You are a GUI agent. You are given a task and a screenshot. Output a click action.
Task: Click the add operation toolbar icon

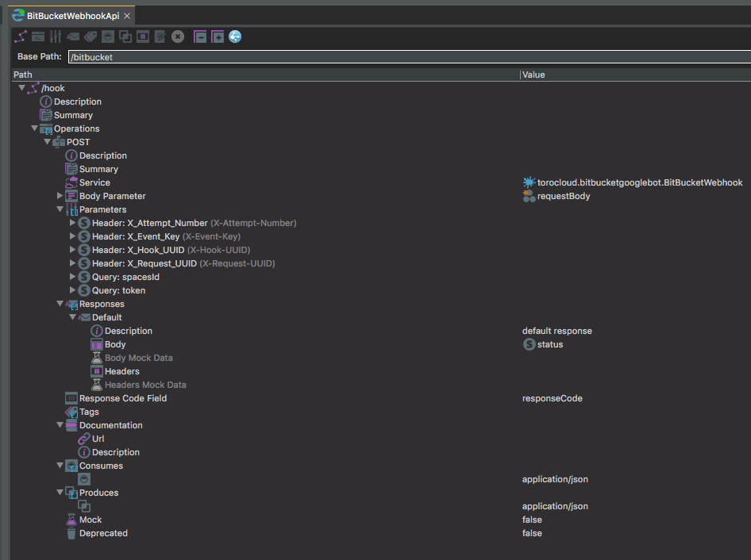point(38,36)
